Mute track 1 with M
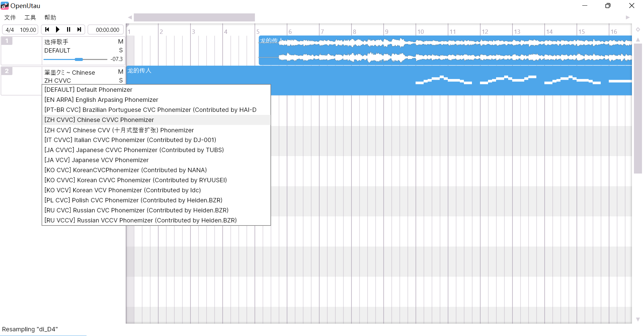This screenshot has width=644, height=336. (x=120, y=42)
